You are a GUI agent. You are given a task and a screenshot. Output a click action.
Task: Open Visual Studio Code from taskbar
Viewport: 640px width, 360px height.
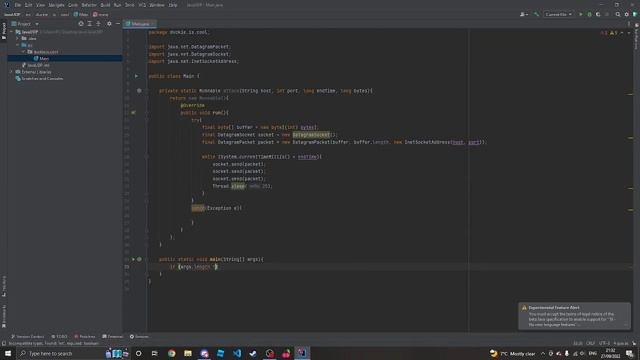pos(237,353)
